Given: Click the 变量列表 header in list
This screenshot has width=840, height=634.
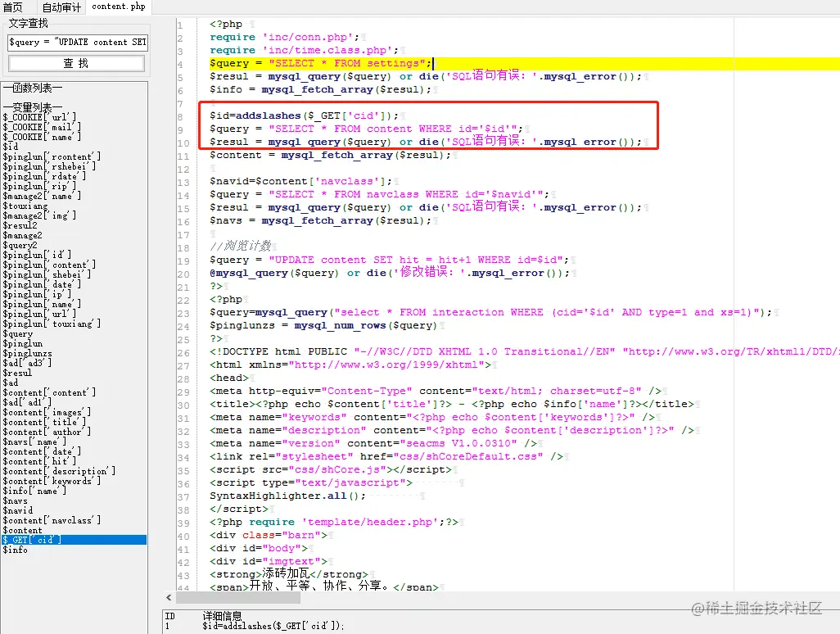Looking at the screenshot, I should point(33,107).
